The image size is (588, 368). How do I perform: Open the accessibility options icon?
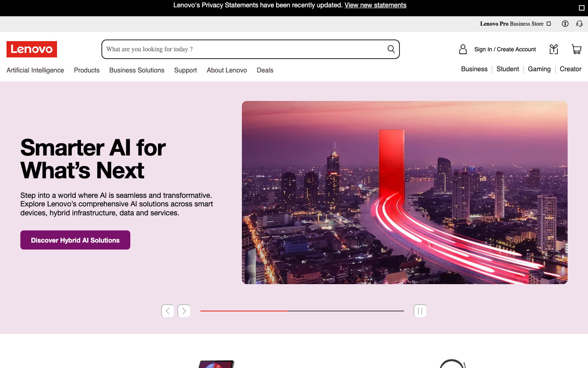[565, 24]
